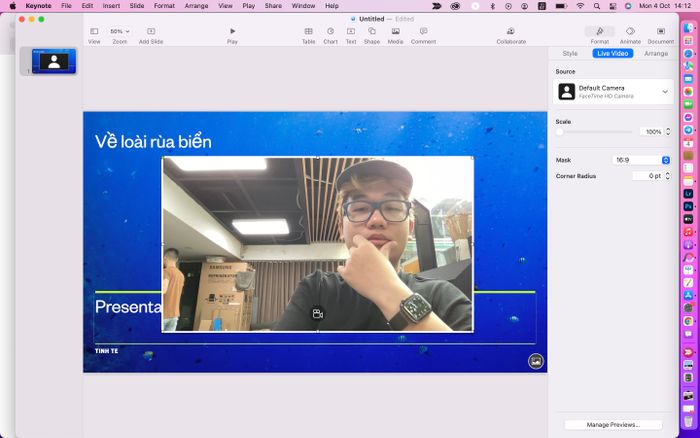Click the Manage Previews button
700x438 pixels.
pos(613,425)
